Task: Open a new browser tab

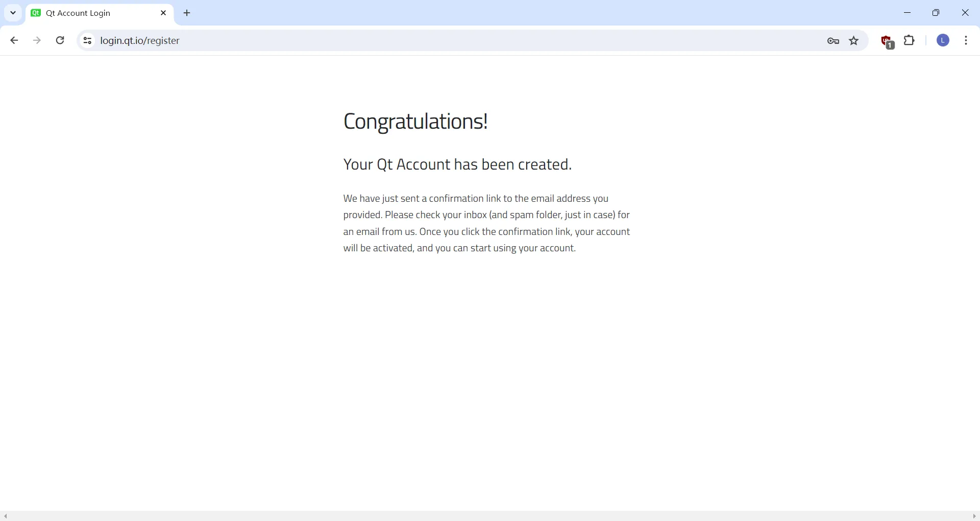Action: 188,13
